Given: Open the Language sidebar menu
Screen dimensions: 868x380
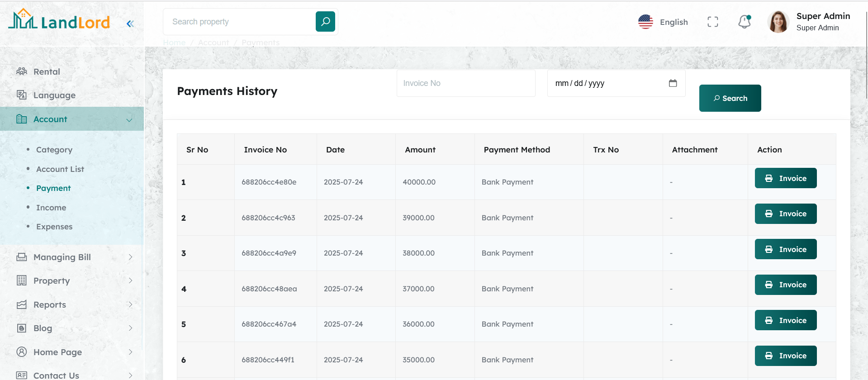Looking at the screenshot, I should coord(54,95).
